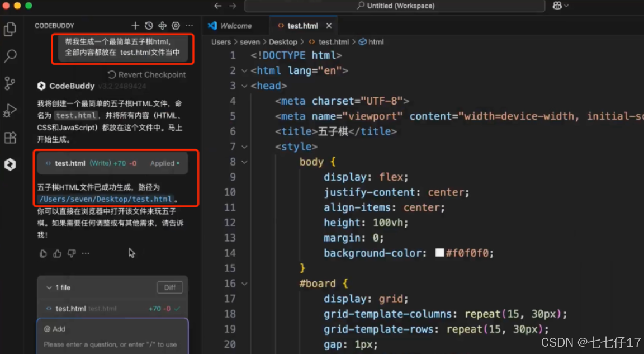Click line number 14 in the gutter
The width and height of the screenshot is (644, 354).
coord(230,253)
